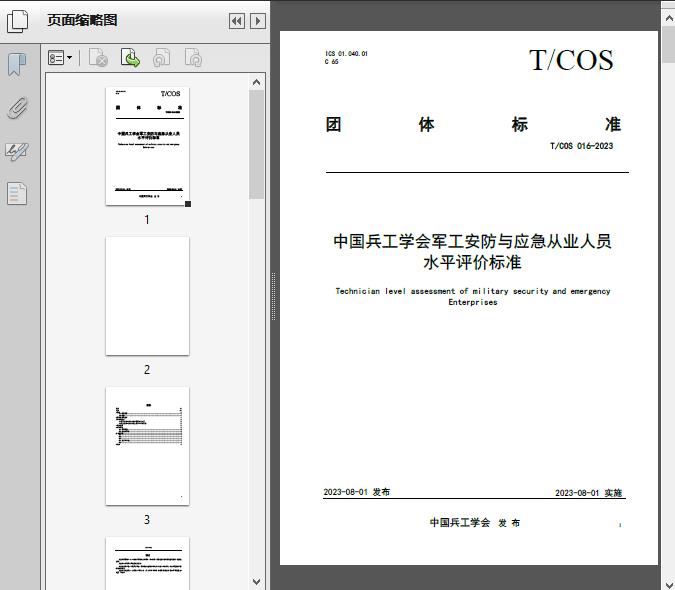This screenshot has height=590, width=675.
Task: Click the '页面缩略图' panel title
Action: [x=82, y=20]
